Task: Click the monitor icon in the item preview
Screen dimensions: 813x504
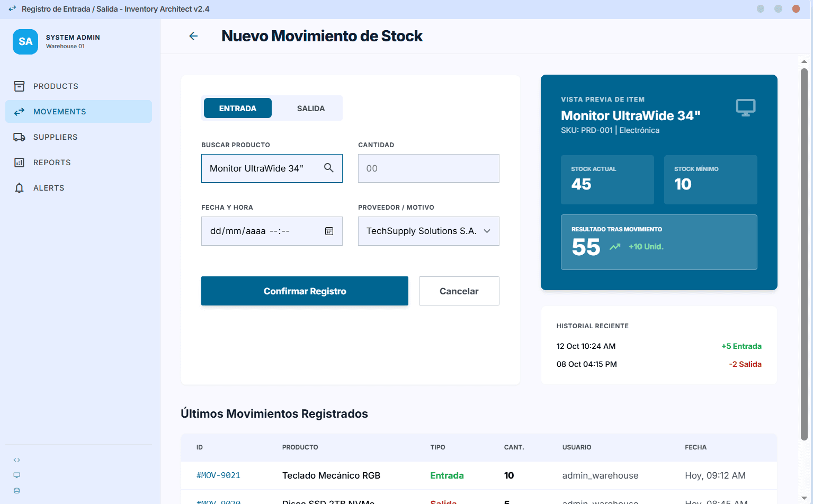Action: tap(746, 107)
